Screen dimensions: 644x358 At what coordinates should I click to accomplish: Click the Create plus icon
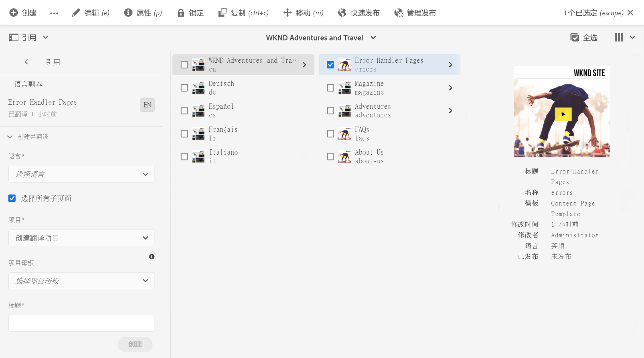coord(13,13)
